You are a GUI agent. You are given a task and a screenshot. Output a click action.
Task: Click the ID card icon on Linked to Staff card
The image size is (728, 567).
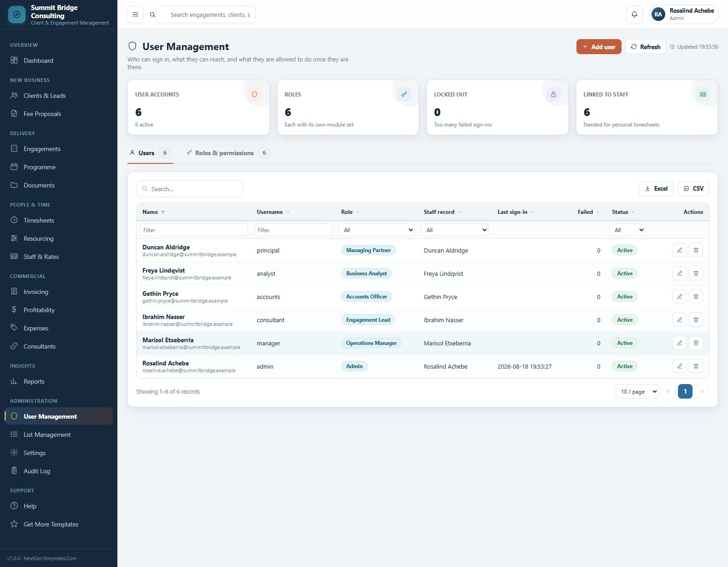pyautogui.click(x=703, y=94)
